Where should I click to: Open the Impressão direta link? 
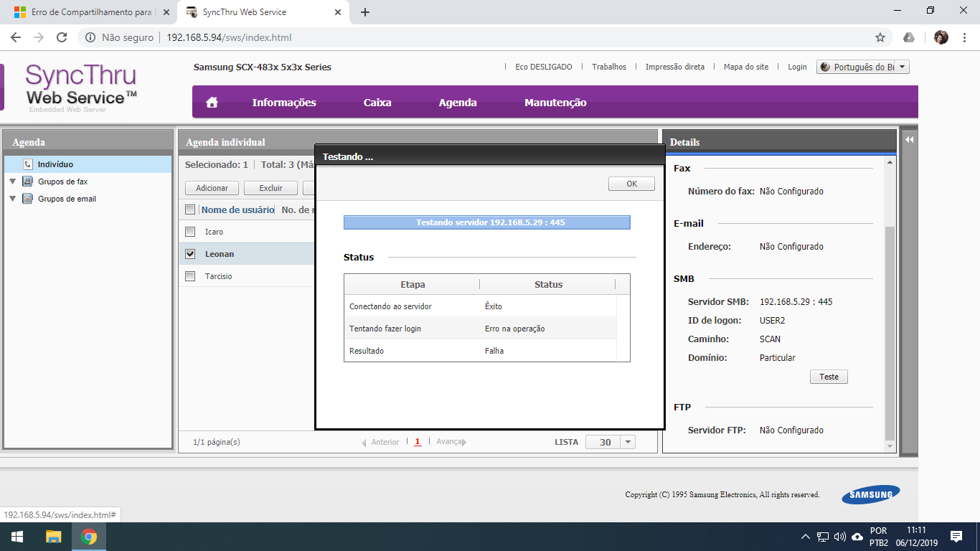click(x=675, y=67)
